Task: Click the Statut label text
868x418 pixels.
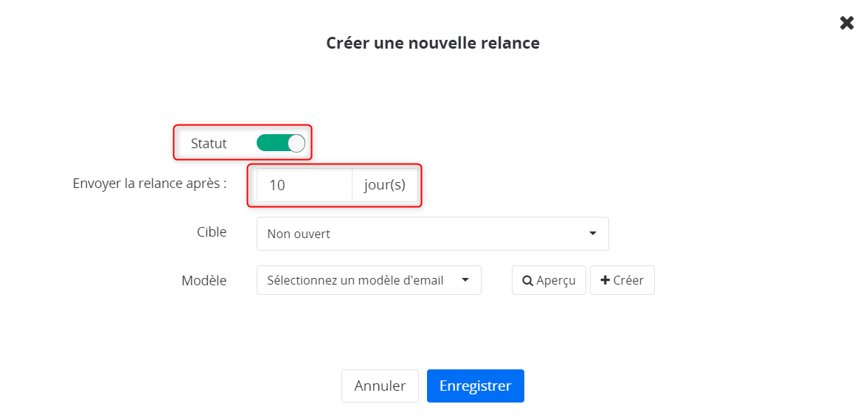Action: 209,144
